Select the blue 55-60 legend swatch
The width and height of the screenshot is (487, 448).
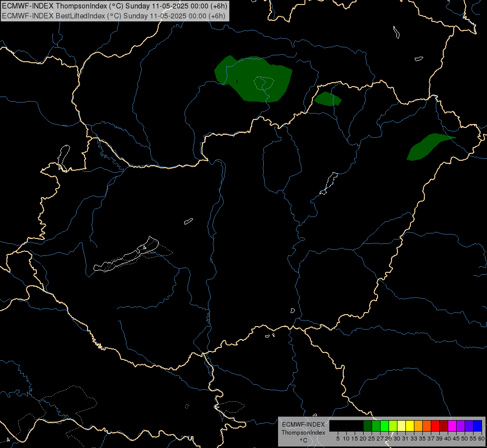click(x=478, y=426)
